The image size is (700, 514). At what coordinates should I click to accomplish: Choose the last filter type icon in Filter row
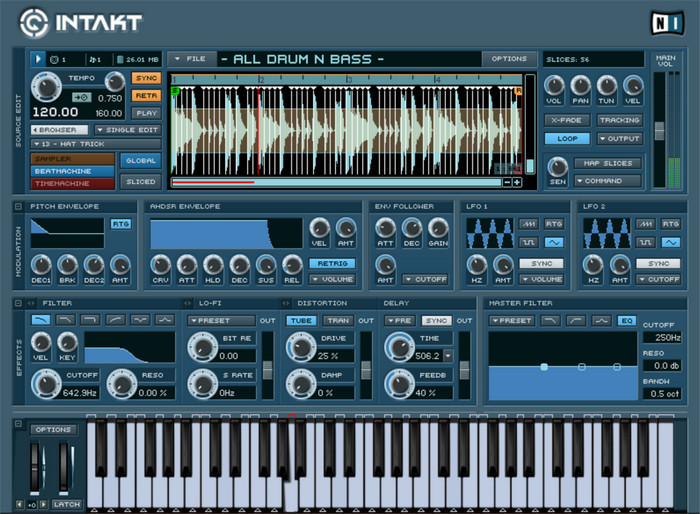(165, 319)
